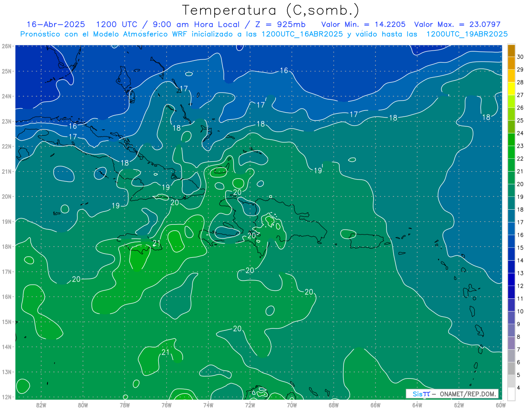
Task: Select the colorbar scale label '28'
Action: coord(520,82)
